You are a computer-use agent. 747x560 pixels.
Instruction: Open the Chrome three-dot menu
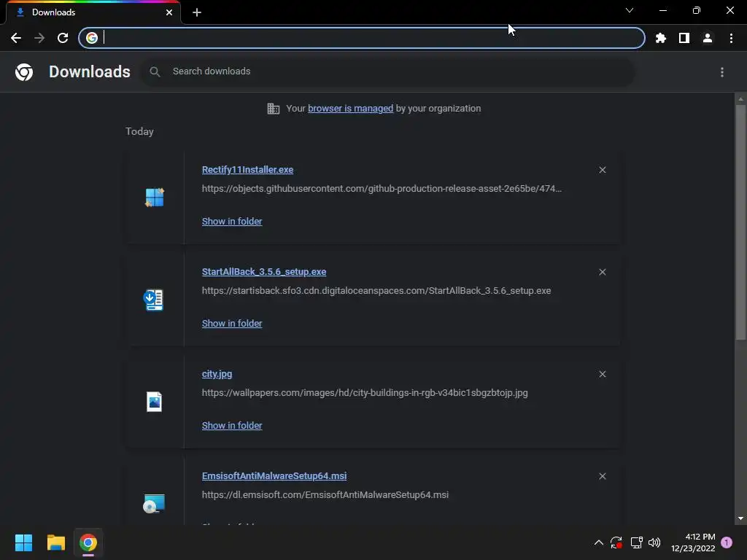point(731,38)
